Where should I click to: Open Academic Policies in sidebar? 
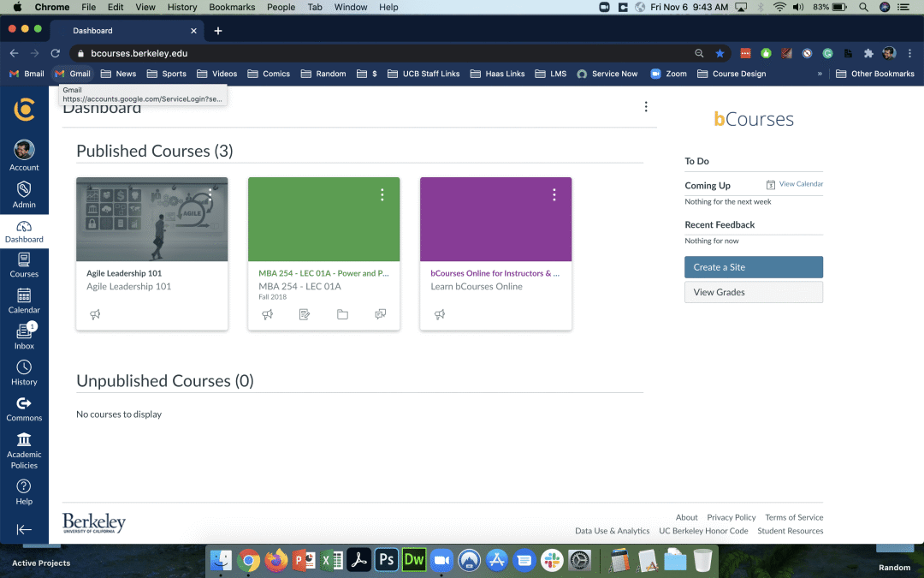tap(24, 450)
